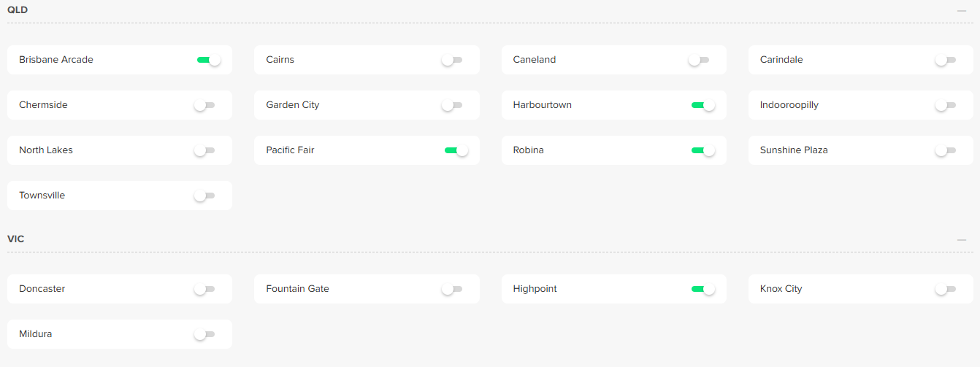Image resolution: width=980 pixels, height=367 pixels.
Task: Disable the Brisbane Arcade toggle
Action: (208, 60)
